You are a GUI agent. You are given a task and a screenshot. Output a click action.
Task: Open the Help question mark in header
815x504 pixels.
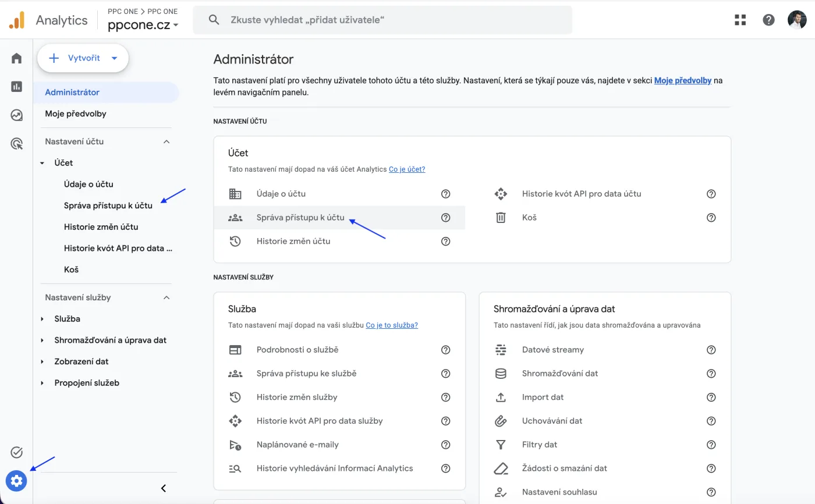point(768,20)
